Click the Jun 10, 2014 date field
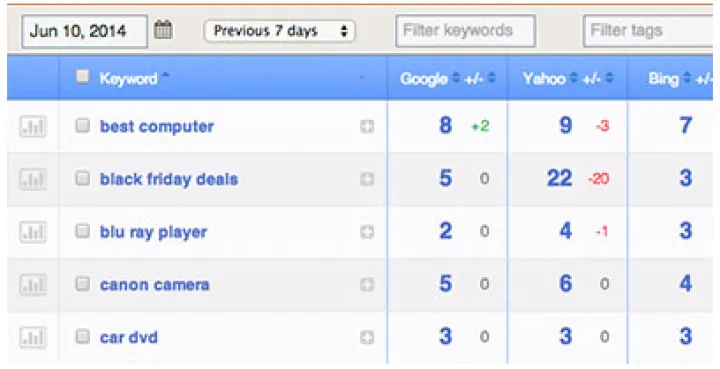Viewport: 720px width, 369px height. [84, 31]
